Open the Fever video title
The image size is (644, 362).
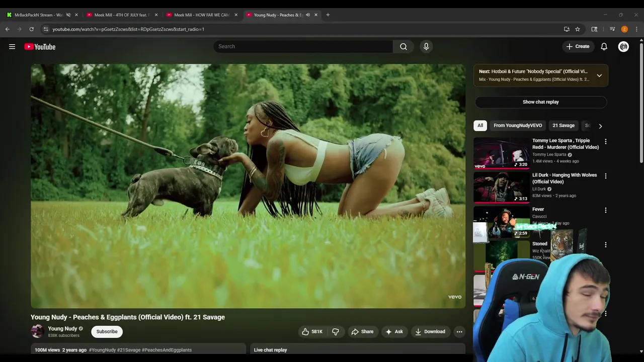coord(538,209)
